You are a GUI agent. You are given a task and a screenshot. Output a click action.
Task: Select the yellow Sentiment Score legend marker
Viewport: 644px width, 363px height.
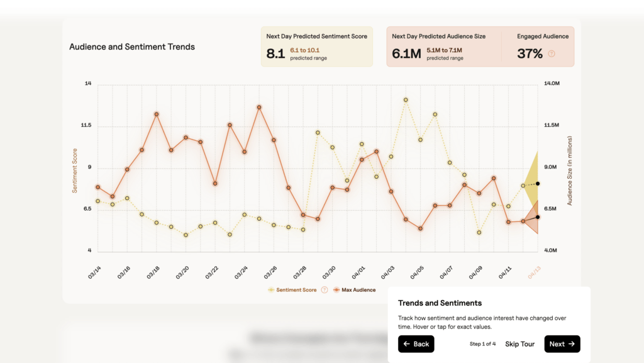[x=270, y=290]
